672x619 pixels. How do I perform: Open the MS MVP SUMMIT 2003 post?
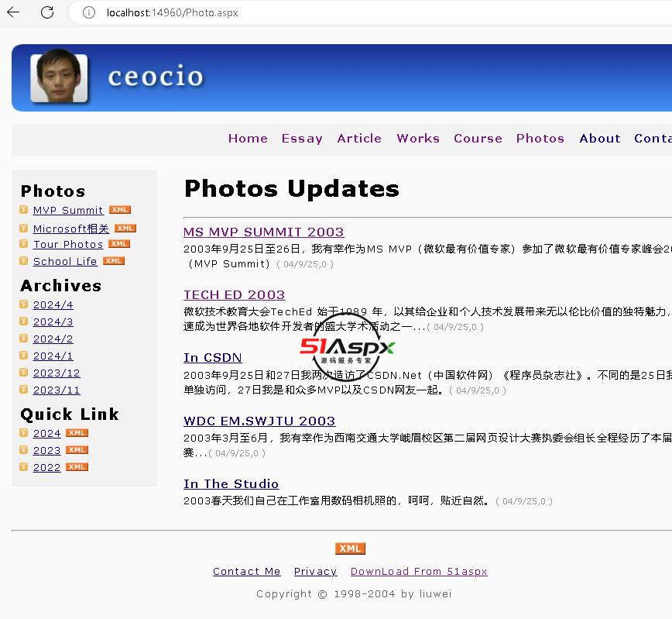click(263, 232)
